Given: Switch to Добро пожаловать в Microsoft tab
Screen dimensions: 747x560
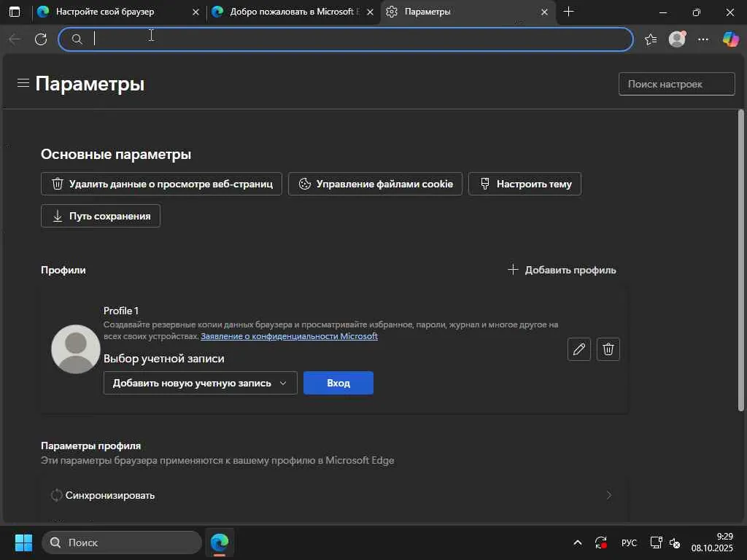Looking at the screenshot, I should click(292, 12).
